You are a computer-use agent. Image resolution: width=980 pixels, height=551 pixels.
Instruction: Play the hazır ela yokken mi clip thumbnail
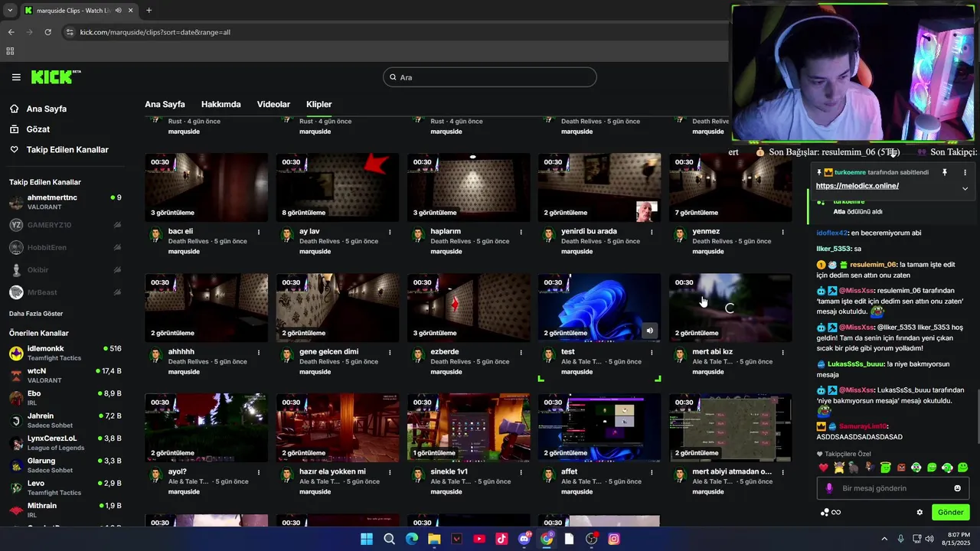tap(338, 428)
